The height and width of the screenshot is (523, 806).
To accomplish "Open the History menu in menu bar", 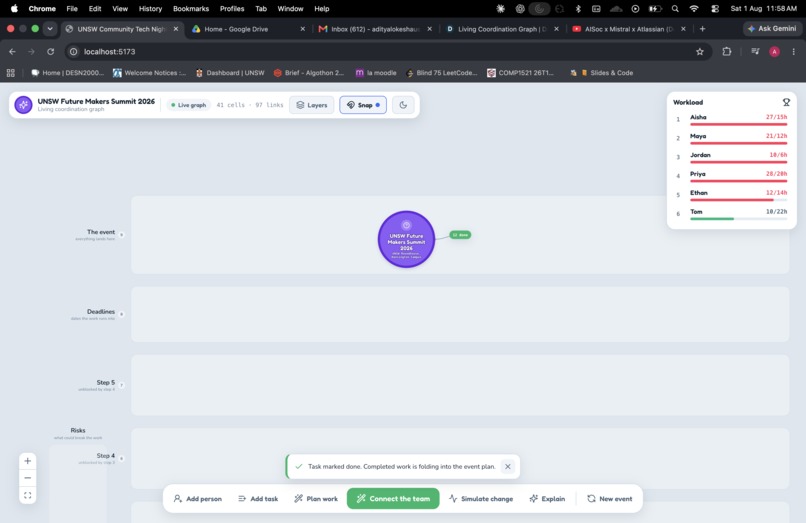I will coord(150,9).
